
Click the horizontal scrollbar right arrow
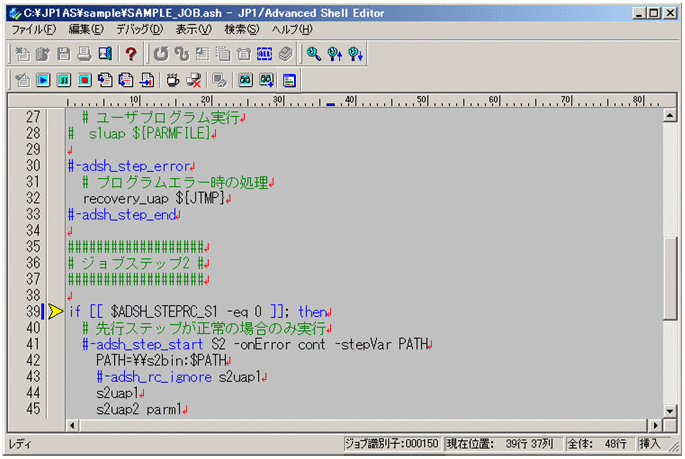(x=655, y=425)
